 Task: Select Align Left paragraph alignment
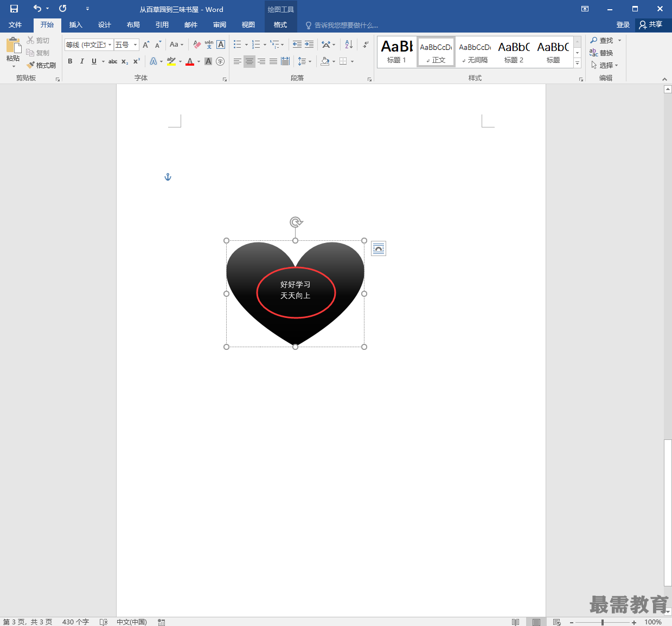(237, 61)
